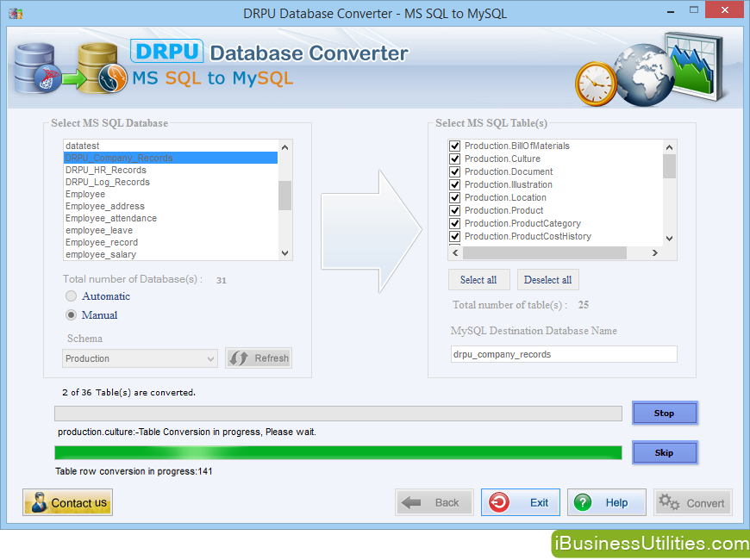Image resolution: width=750 pixels, height=560 pixels.
Task: Maximize the Database Converter window
Action: point(694,10)
